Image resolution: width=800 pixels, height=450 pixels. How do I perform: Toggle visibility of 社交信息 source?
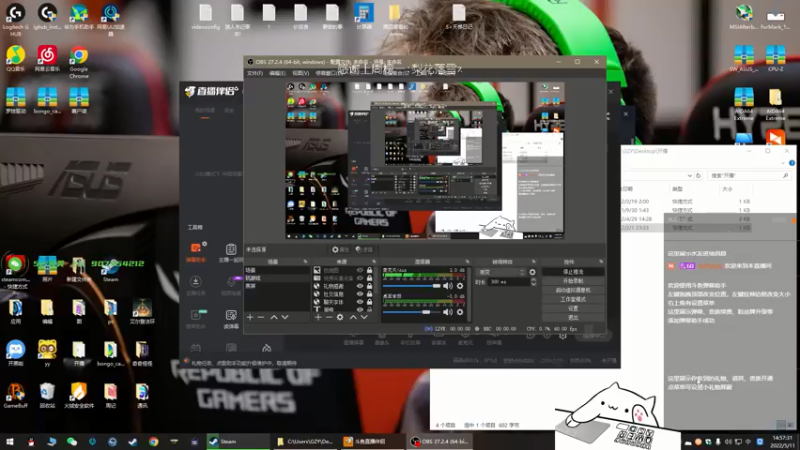pos(360,294)
